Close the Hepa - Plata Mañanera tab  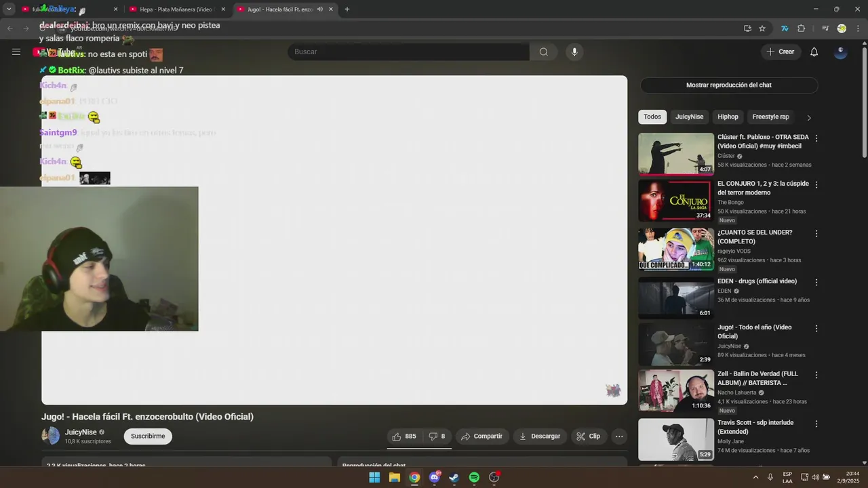coord(223,9)
